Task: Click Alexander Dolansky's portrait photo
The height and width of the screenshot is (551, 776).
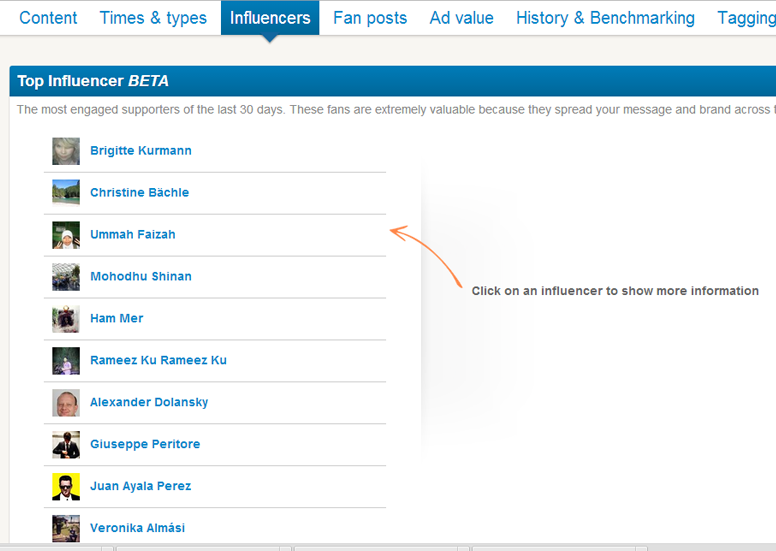Action: 66,402
